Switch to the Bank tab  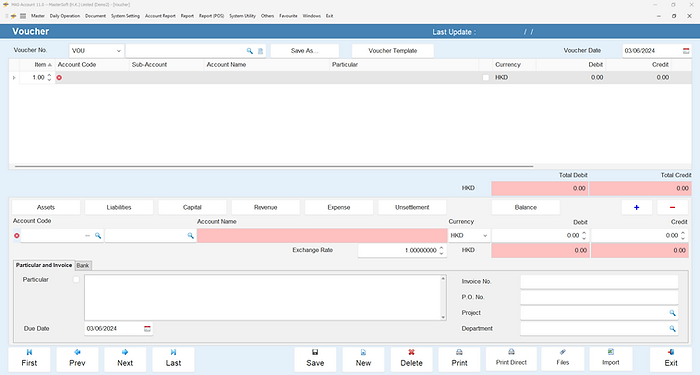pyautogui.click(x=83, y=265)
